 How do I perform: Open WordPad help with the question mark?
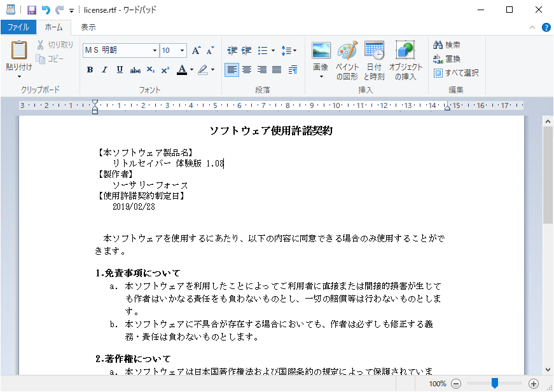coord(546,27)
